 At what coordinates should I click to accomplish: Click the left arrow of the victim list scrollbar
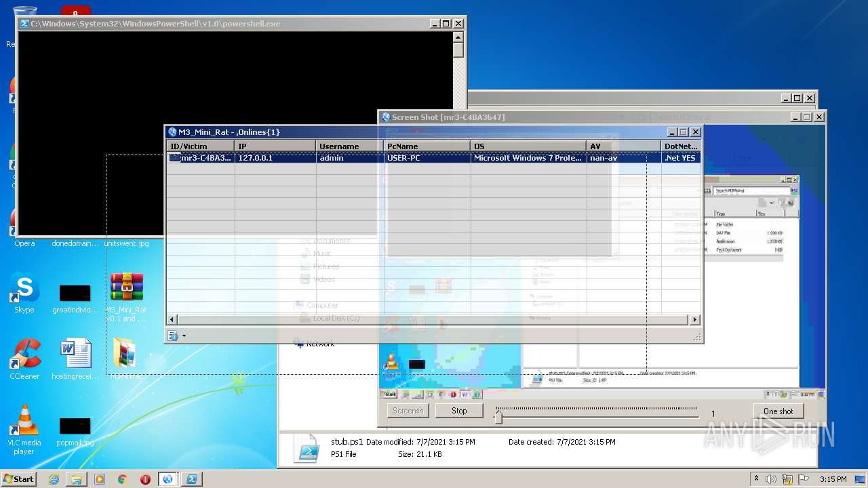click(172, 319)
